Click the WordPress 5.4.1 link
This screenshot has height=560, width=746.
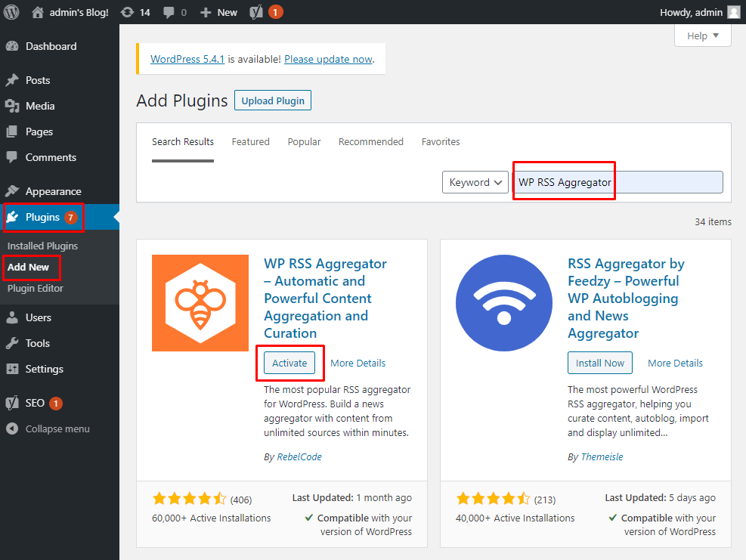click(187, 59)
